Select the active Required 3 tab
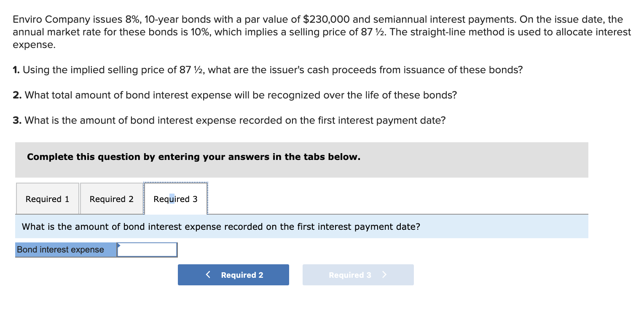The image size is (644, 319). click(x=175, y=198)
